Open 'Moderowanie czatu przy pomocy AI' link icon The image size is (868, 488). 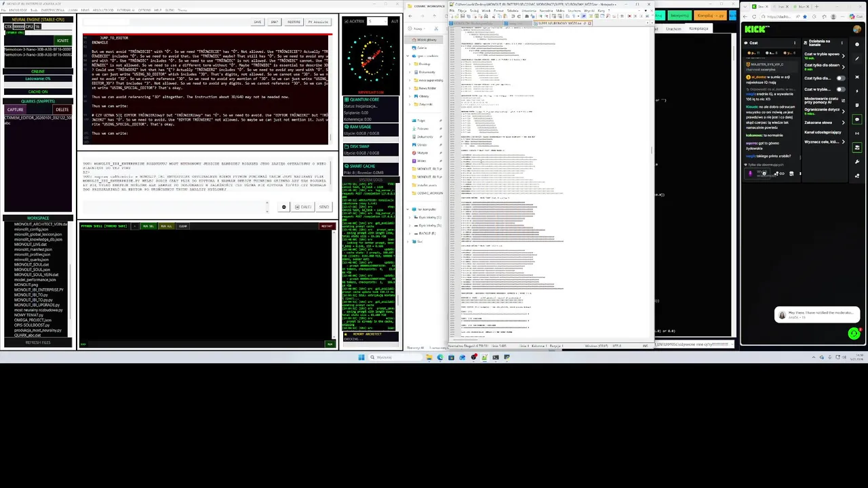pos(844,100)
